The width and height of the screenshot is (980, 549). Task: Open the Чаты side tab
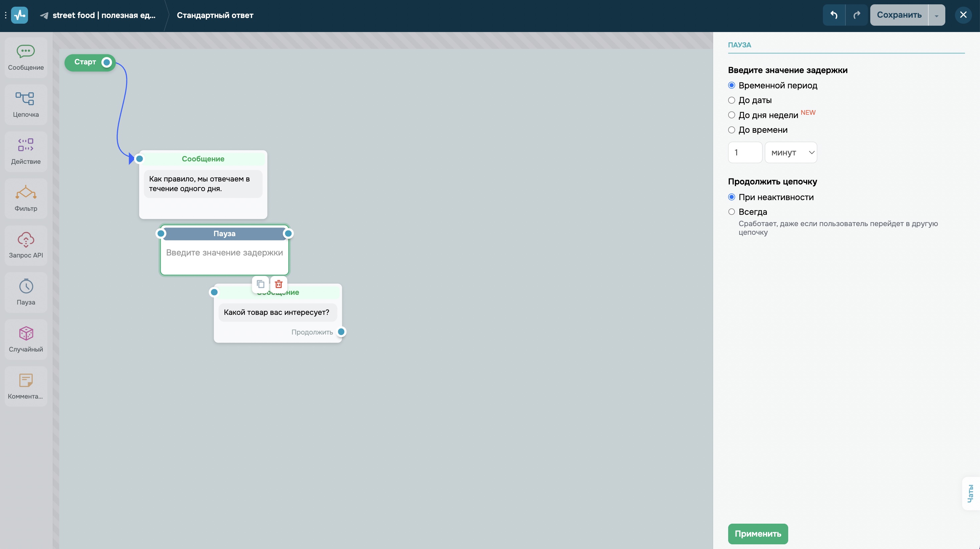click(970, 493)
